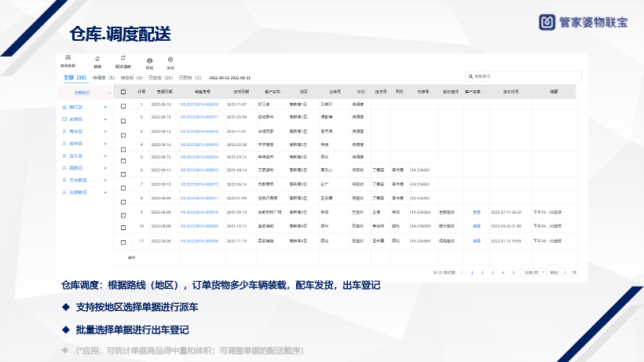Open the 全部地区 region dropdown
This screenshot has width=644, height=362.
(x=87, y=93)
